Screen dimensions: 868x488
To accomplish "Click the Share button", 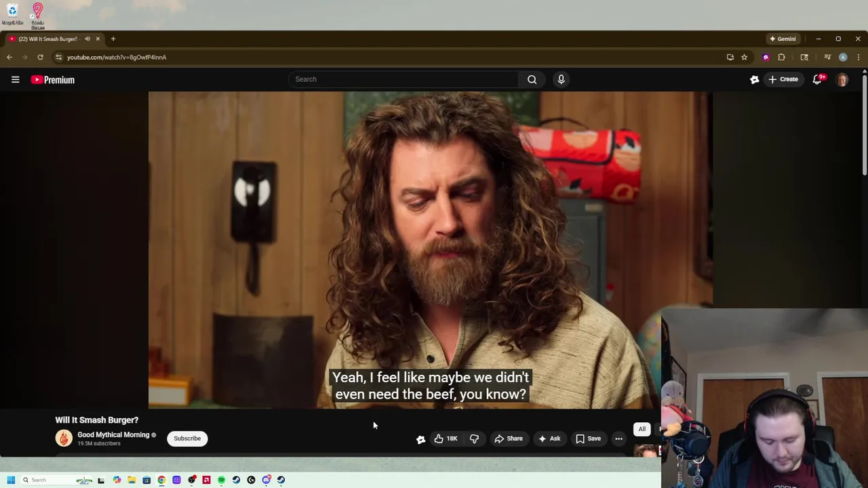I will [x=509, y=439].
